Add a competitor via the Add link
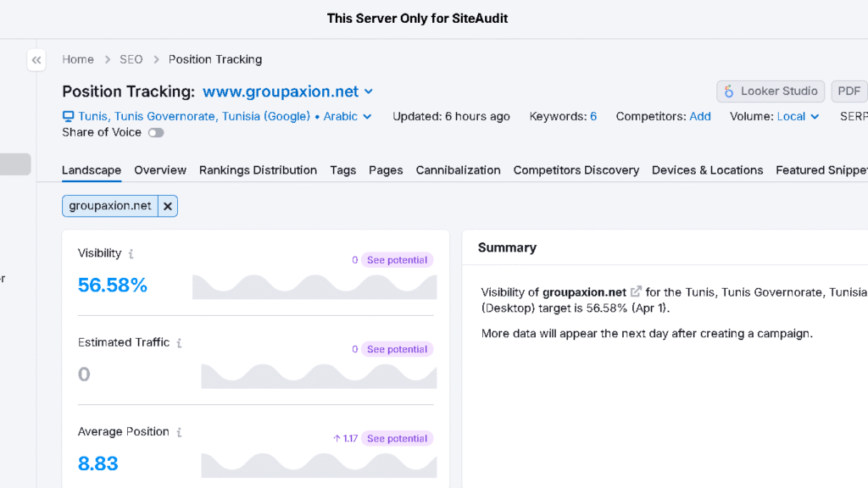Image resolution: width=868 pixels, height=488 pixels. click(699, 116)
